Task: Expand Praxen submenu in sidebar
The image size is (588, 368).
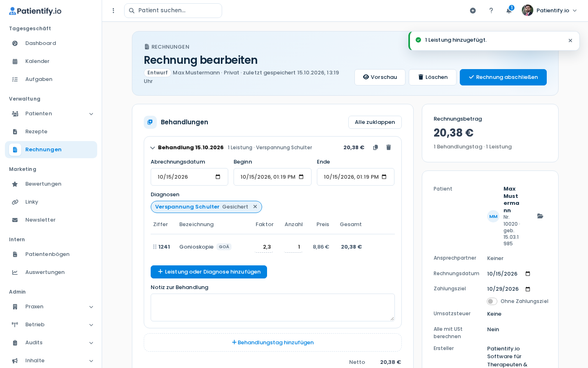Action: 91,307
